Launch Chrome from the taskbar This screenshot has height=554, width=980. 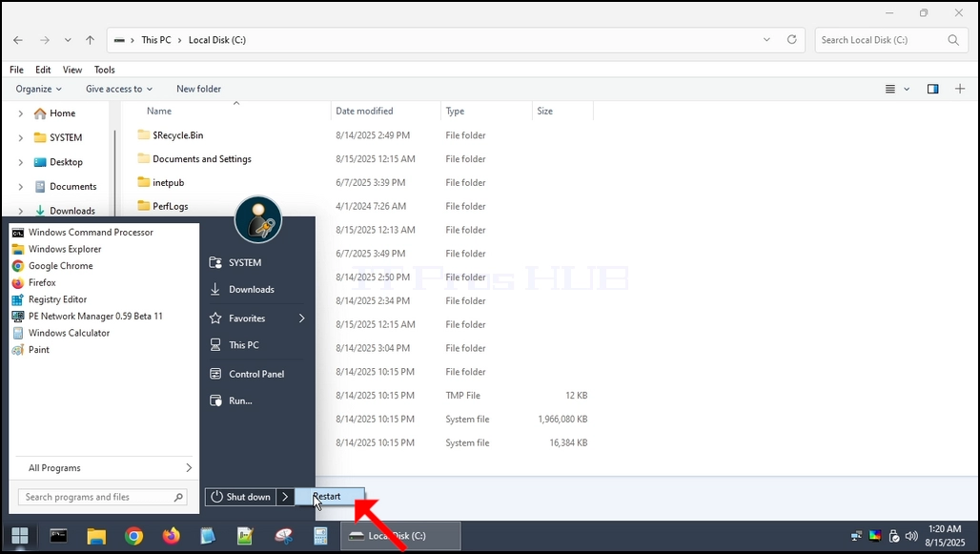(133, 536)
